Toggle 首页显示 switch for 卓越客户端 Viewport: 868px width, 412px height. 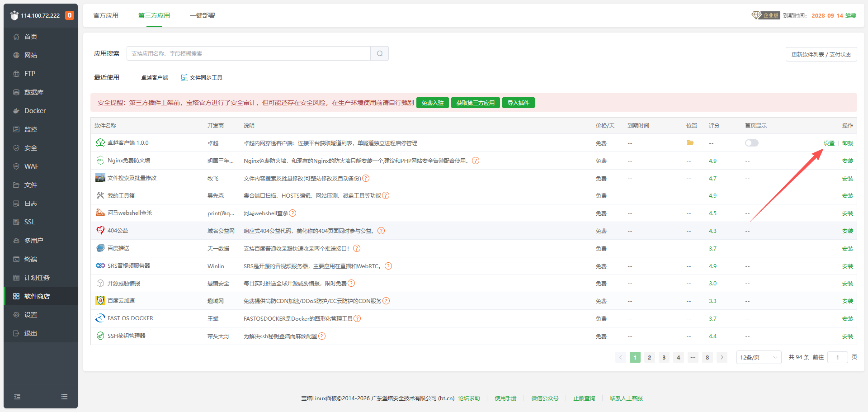point(751,143)
